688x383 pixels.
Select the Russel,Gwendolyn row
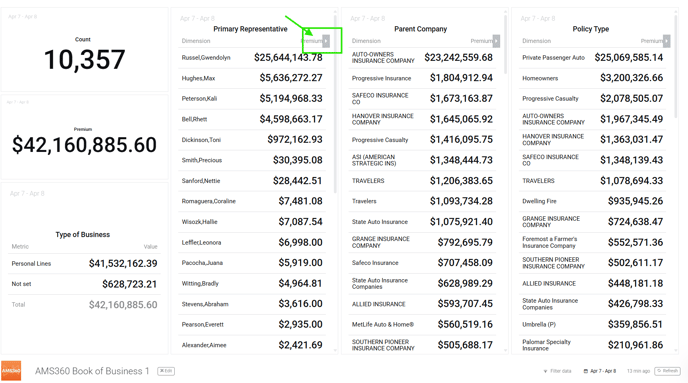point(252,57)
